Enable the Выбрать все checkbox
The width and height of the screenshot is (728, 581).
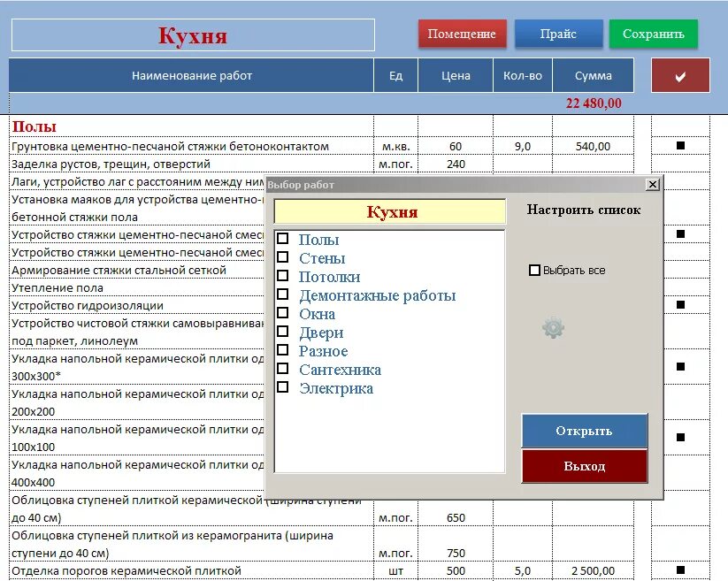pos(534,270)
